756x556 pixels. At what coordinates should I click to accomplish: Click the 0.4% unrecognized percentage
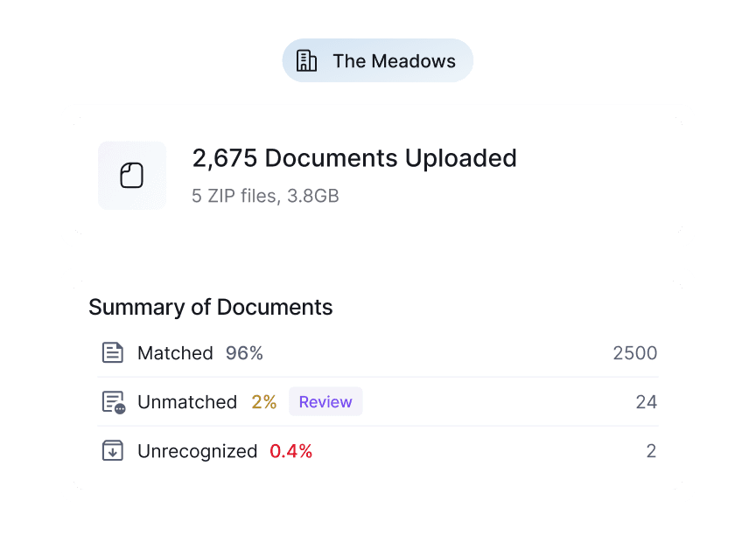tap(290, 451)
